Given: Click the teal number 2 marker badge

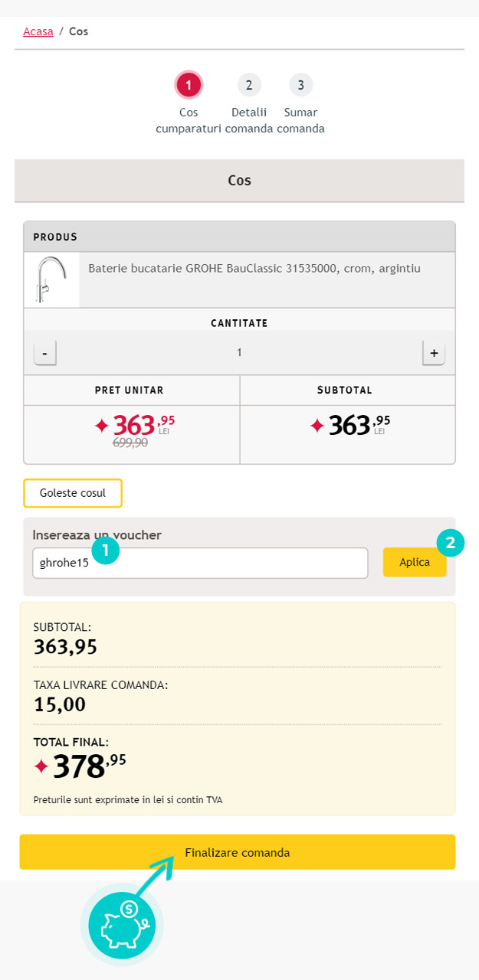Looking at the screenshot, I should (x=451, y=543).
